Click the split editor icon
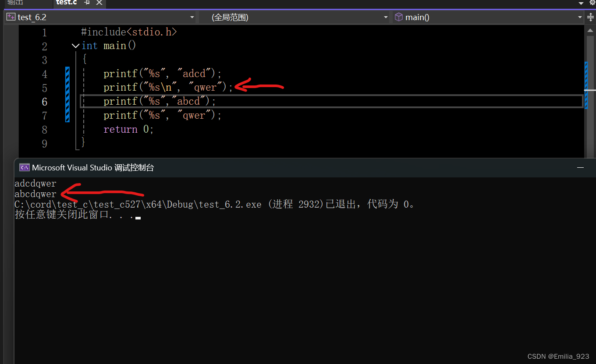The width and height of the screenshot is (596, 364). (590, 18)
